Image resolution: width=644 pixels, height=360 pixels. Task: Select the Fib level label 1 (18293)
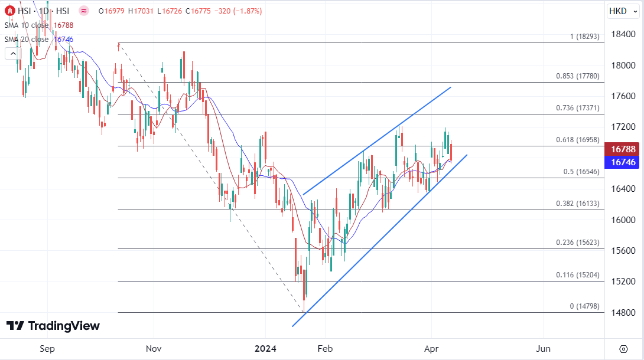point(584,37)
